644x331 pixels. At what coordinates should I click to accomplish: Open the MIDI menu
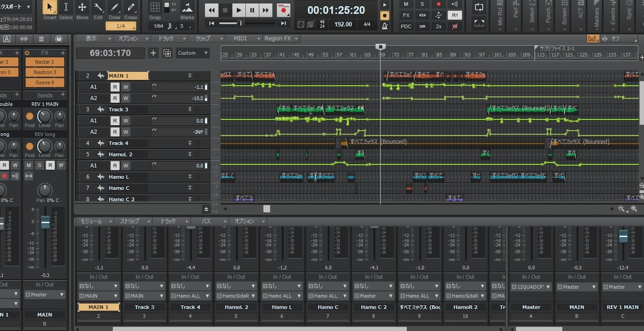click(243, 39)
